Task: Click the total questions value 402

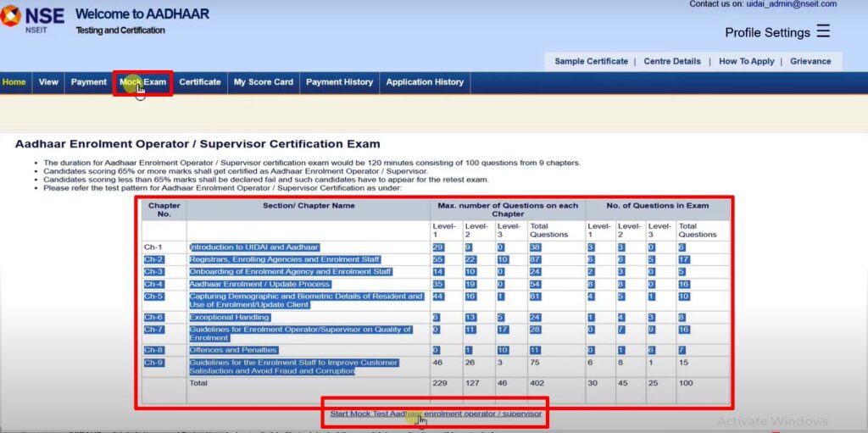Action: pyautogui.click(x=537, y=383)
